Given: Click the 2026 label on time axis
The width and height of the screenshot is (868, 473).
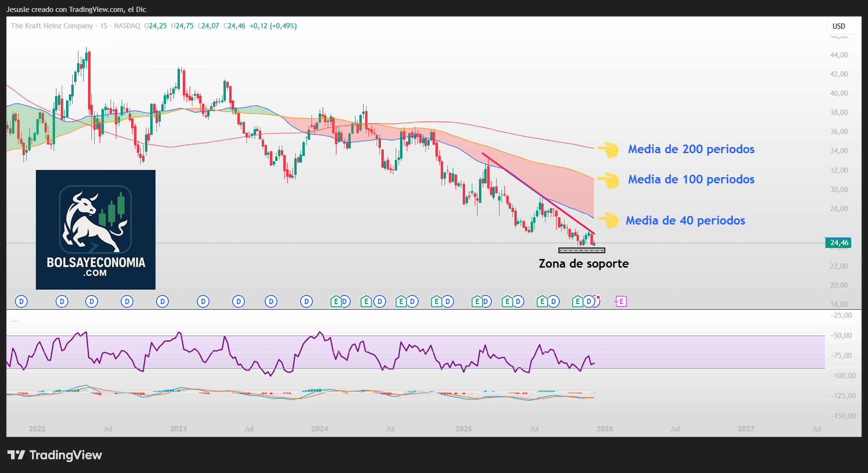Looking at the screenshot, I should pyautogui.click(x=604, y=429).
